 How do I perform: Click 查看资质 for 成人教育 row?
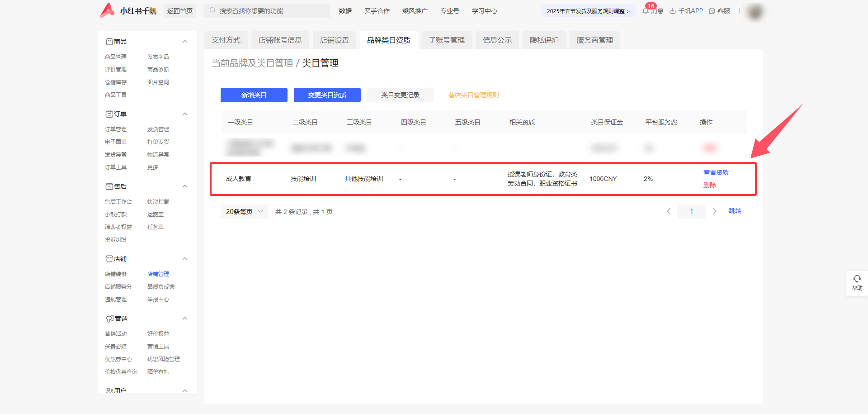pyautogui.click(x=716, y=172)
